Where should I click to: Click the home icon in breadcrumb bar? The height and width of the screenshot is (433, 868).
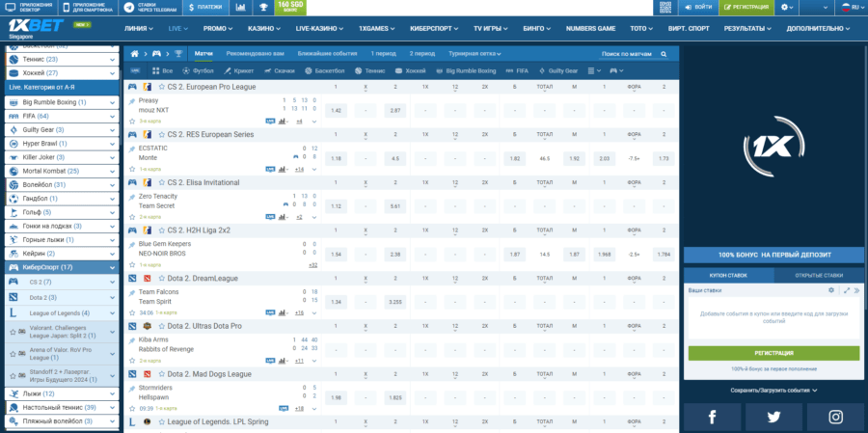[134, 54]
